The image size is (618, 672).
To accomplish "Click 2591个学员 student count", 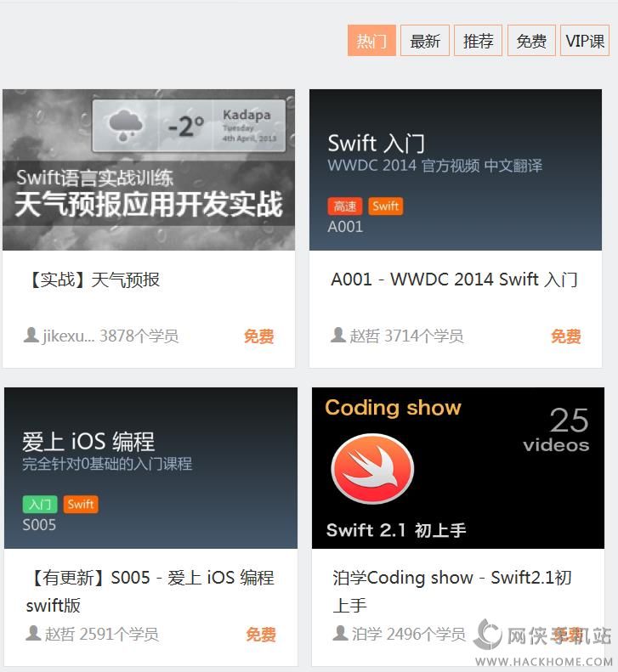I will (x=119, y=634).
